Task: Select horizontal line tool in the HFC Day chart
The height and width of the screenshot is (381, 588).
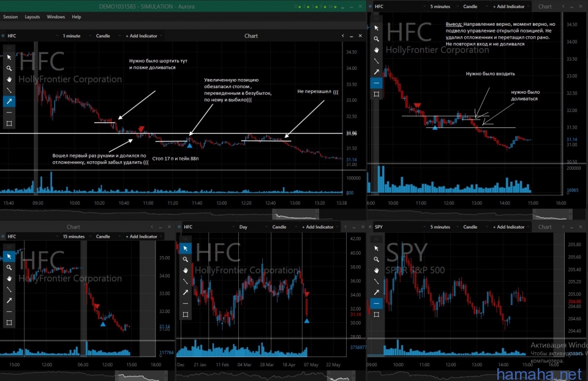Action: 185,303
